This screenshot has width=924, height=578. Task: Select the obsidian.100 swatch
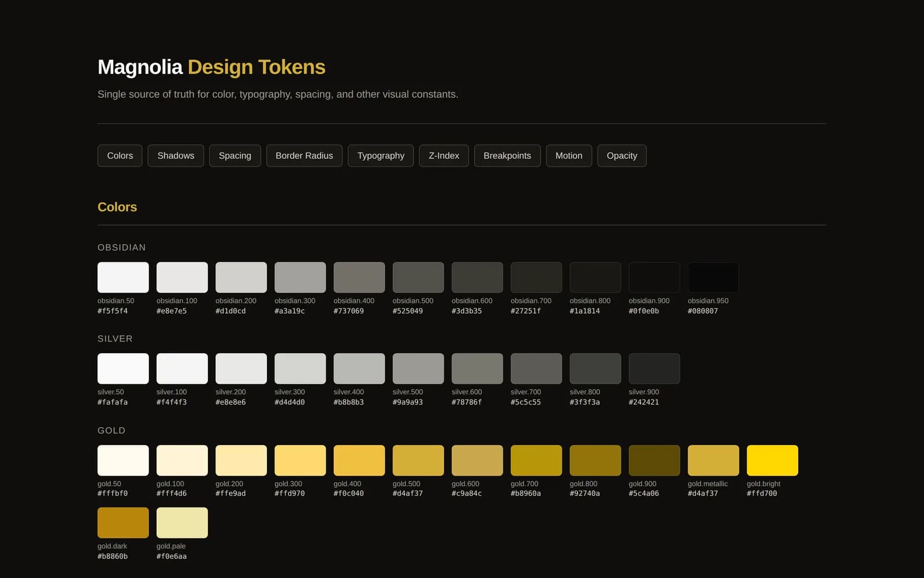point(182,277)
